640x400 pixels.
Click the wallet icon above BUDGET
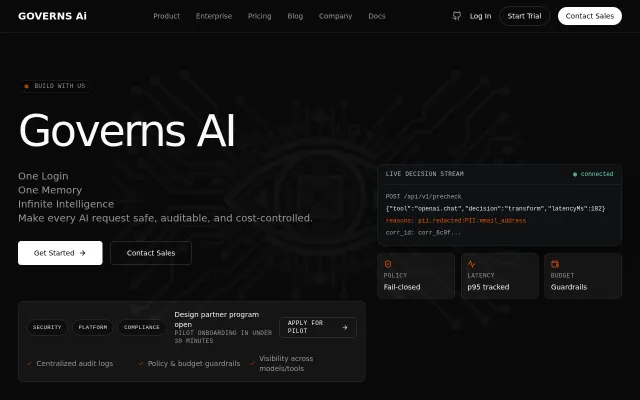point(555,264)
